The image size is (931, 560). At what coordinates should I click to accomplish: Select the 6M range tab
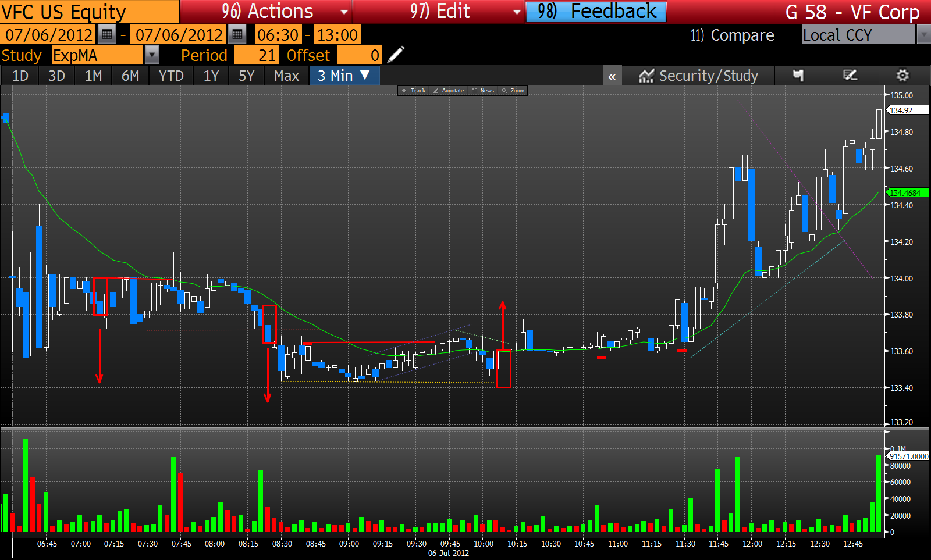pos(130,76)
